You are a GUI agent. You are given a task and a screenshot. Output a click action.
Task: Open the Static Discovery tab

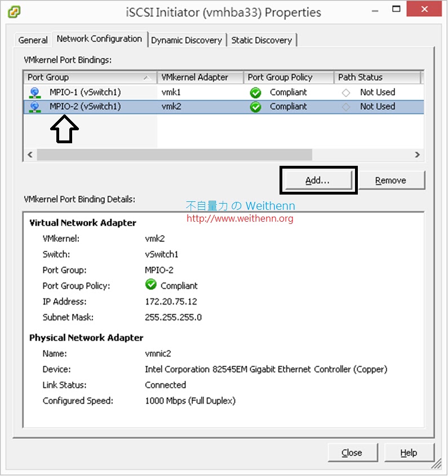(261, 40)
